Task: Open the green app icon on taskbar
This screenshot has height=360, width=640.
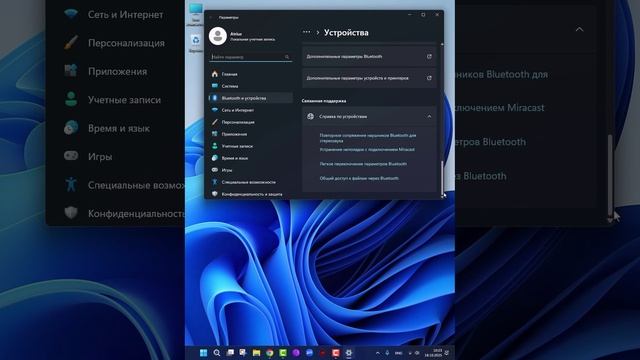Action: (x=282, y=353)
